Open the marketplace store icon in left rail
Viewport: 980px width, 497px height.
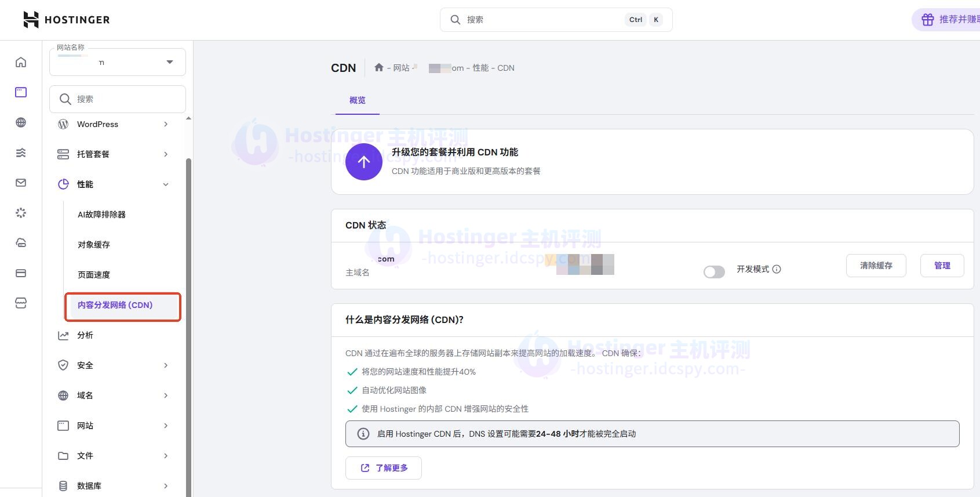coord(21,303)
